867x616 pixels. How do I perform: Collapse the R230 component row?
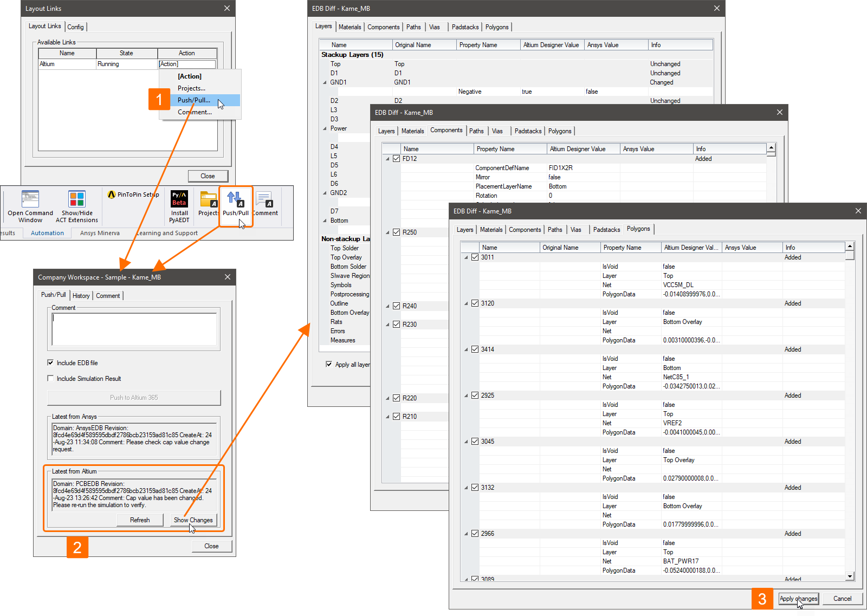pos(387,325)
